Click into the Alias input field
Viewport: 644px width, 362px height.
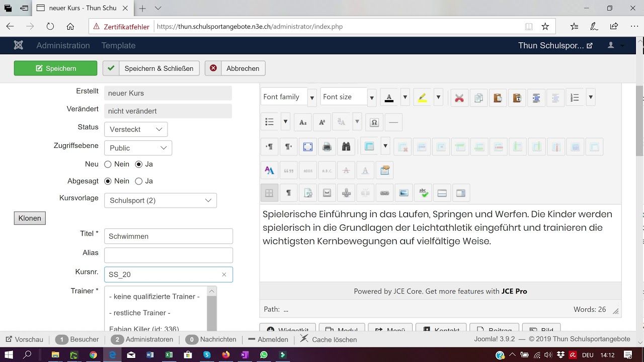168,255
